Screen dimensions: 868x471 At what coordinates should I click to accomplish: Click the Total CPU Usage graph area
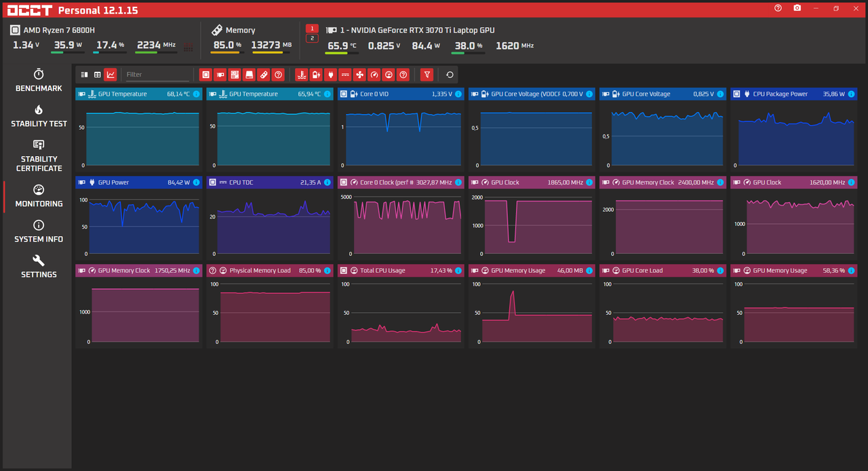401,313
